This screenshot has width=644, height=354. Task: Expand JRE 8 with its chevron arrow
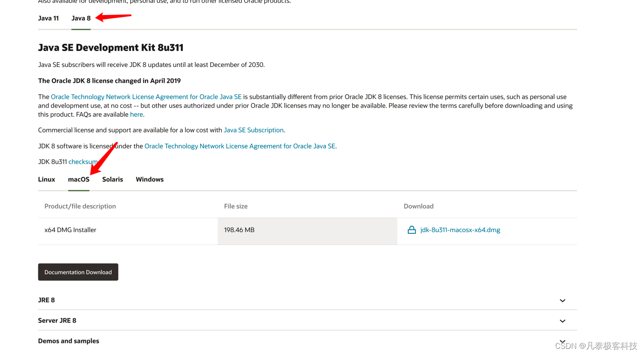pos(562,300)
